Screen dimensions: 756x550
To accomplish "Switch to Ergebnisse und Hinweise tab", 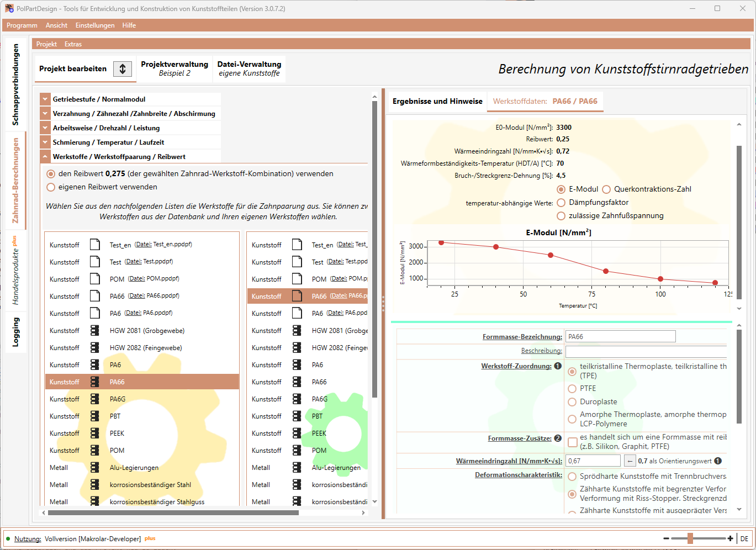I will (x=437, y=101).
